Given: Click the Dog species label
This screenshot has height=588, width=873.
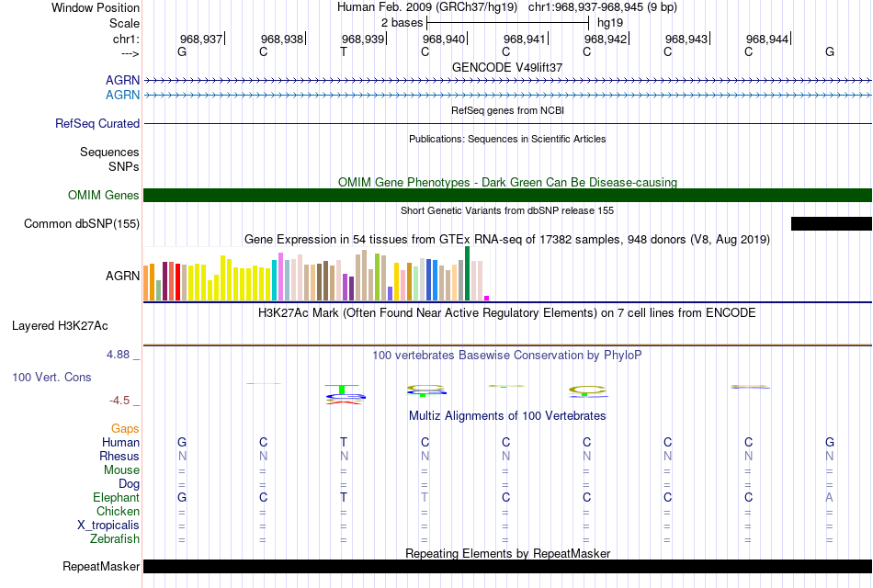Looking at the screenshot, I should (130, 484).
